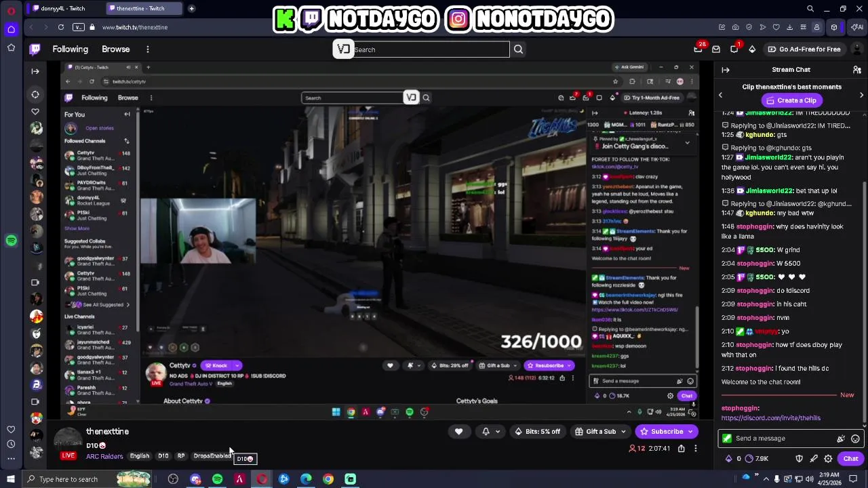Open the ARC Raiders category link

[104, 457]
